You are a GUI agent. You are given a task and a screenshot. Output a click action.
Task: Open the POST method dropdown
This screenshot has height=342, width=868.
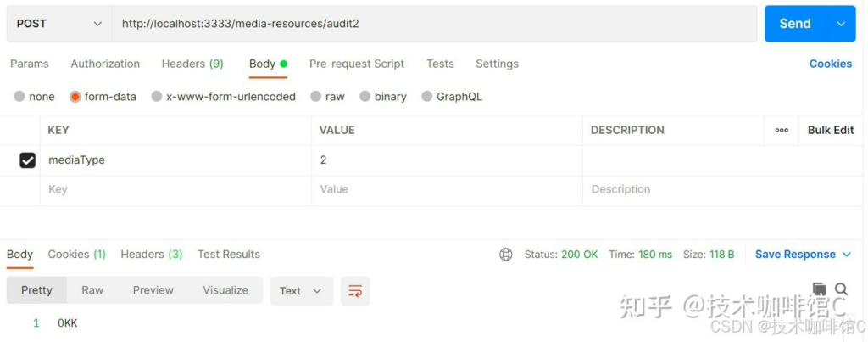point(58,24)
